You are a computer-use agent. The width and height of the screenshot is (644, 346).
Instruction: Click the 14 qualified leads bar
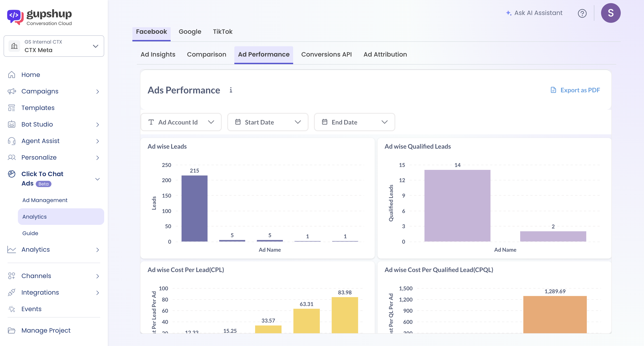point(457,206)
